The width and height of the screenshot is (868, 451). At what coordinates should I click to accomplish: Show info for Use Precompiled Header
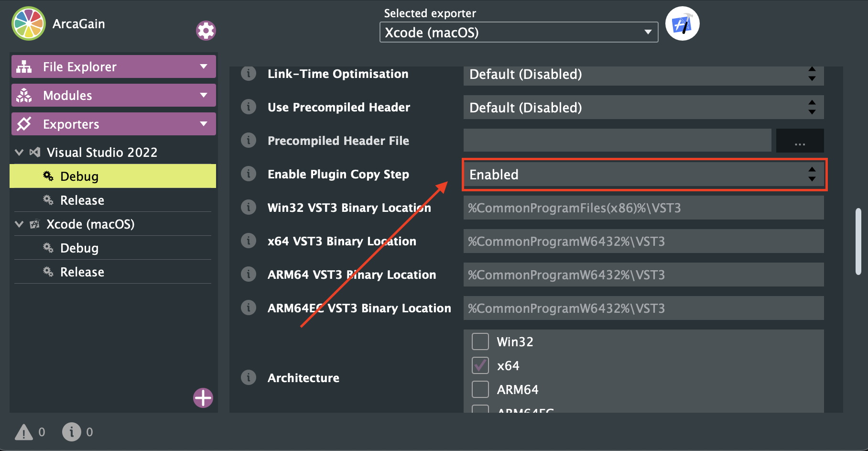[x=249, y=107]
